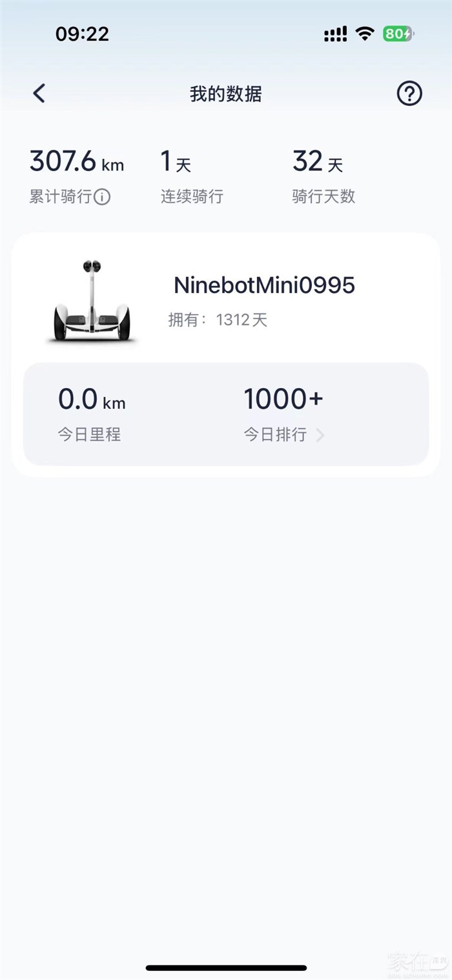
Task: Tap the 我的数据 page title
Action: tap(225, 94)
